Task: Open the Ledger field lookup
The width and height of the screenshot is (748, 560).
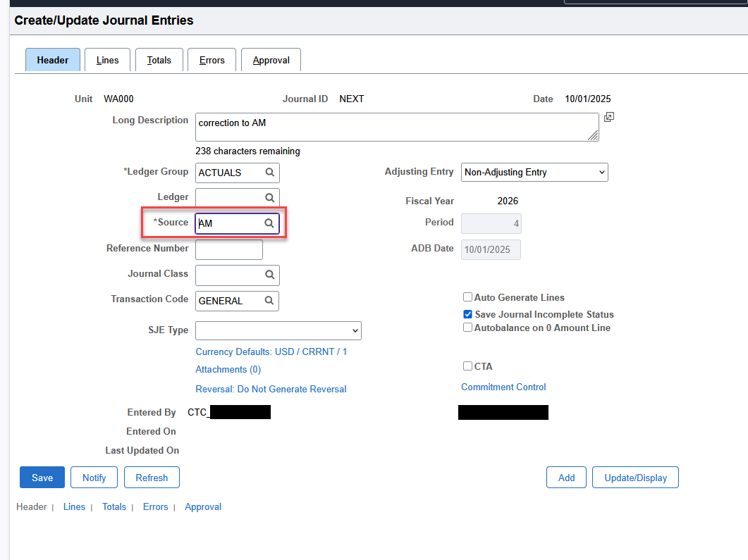Action: [269, 197]
